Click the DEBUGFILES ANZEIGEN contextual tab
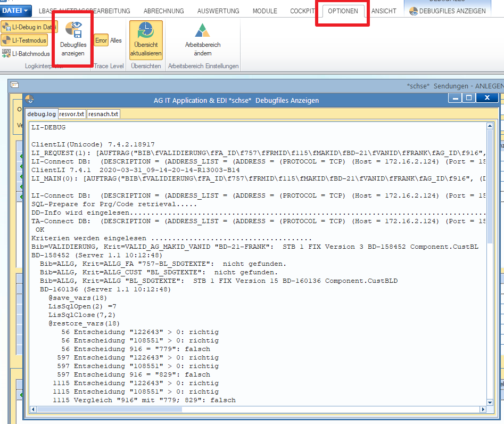The height and width of the screenshot is (424, 504). pyautogui.click(x=448, y=11)
